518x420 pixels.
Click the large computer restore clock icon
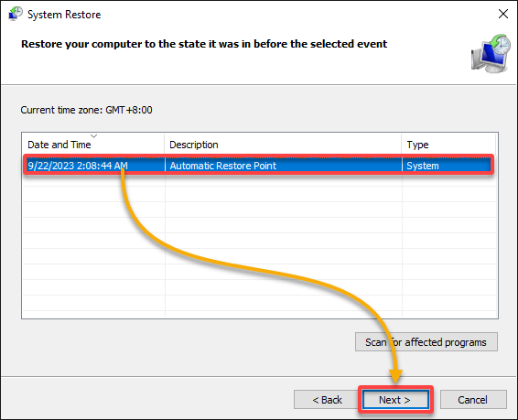click(491, 53)
